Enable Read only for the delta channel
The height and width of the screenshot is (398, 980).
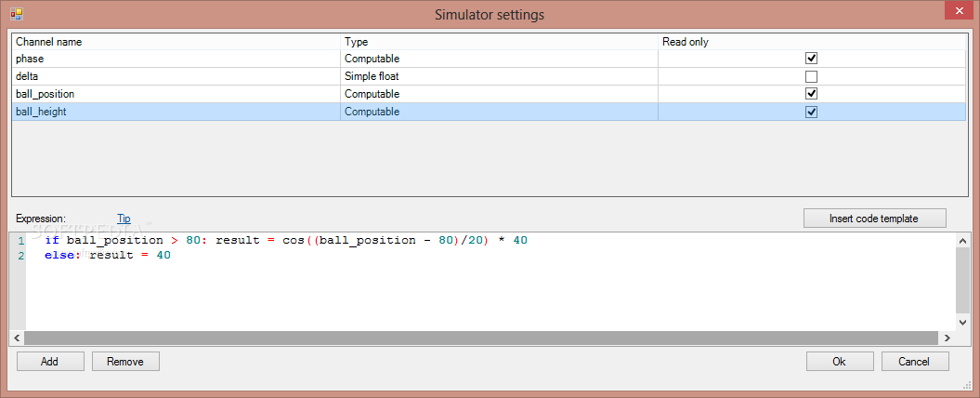[x=811, y=76]
